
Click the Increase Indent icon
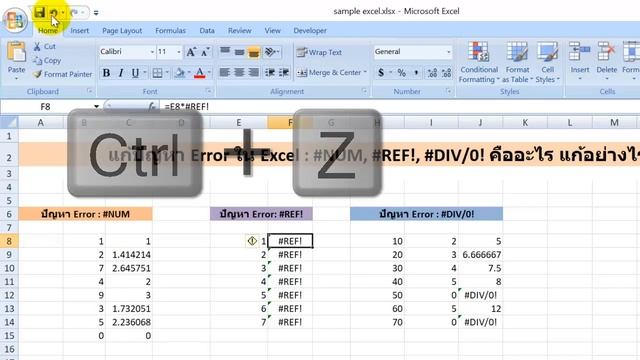[284, 73]
